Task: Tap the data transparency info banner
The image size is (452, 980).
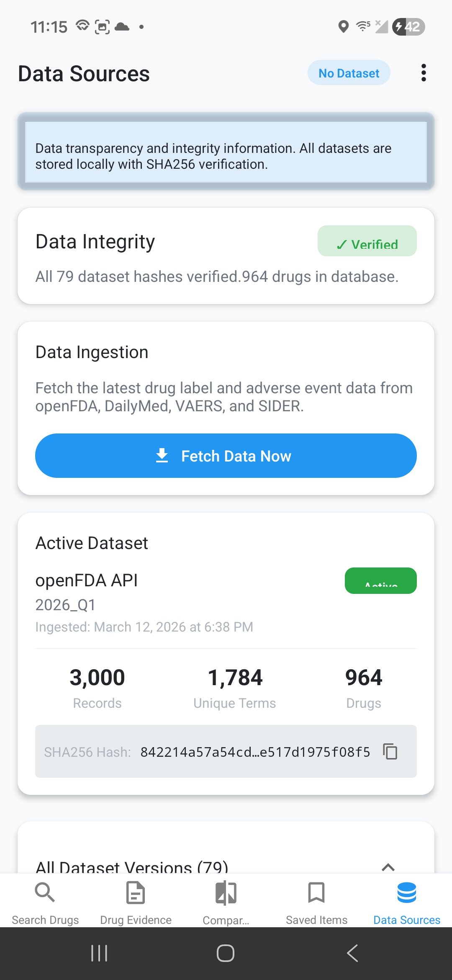Action: 226,152
